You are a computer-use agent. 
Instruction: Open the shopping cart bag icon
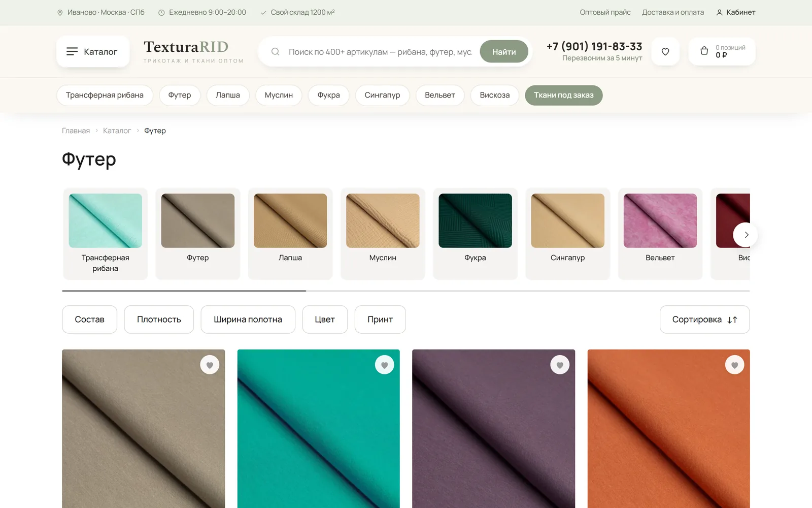704,51
